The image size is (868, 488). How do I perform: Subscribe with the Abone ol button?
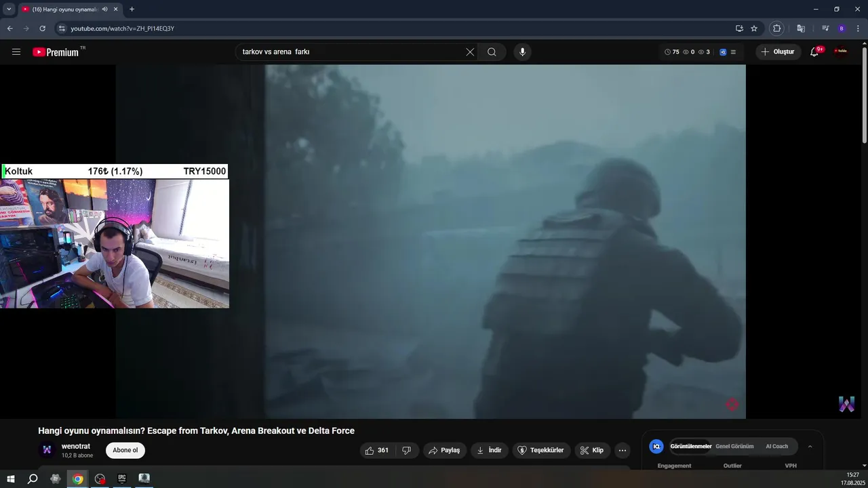click(x=125, y=450)
